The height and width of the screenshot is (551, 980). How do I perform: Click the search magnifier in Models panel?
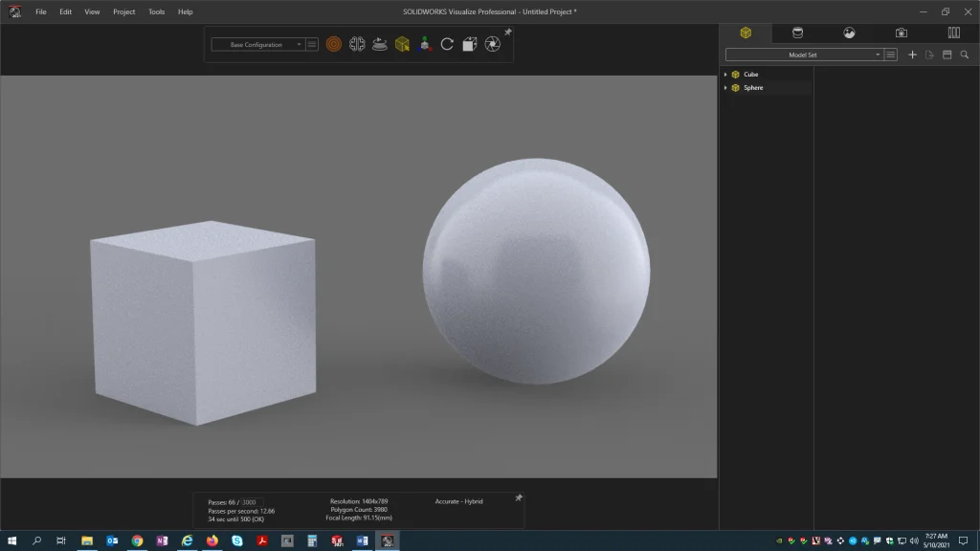click(x=964, y=55)
